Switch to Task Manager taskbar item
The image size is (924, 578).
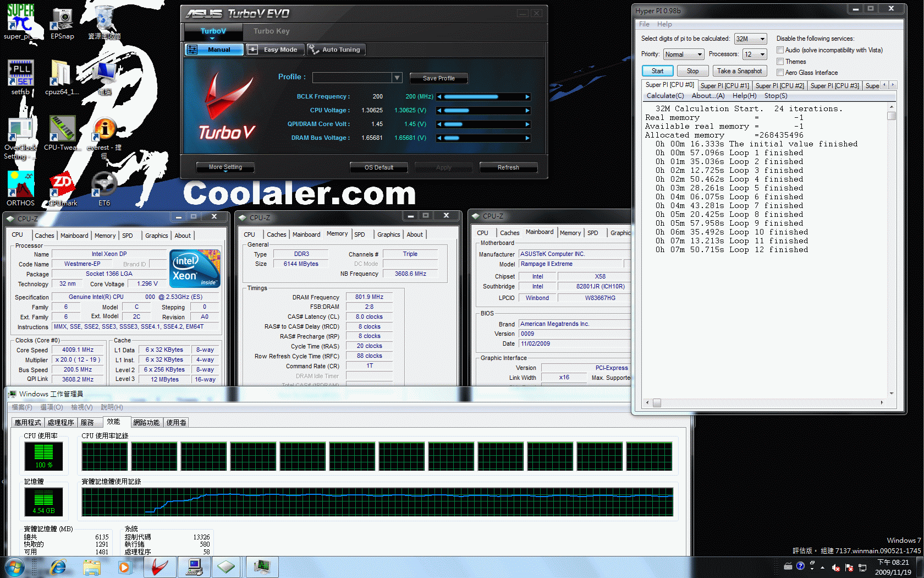pyautogui.click(x=262, y=567)
